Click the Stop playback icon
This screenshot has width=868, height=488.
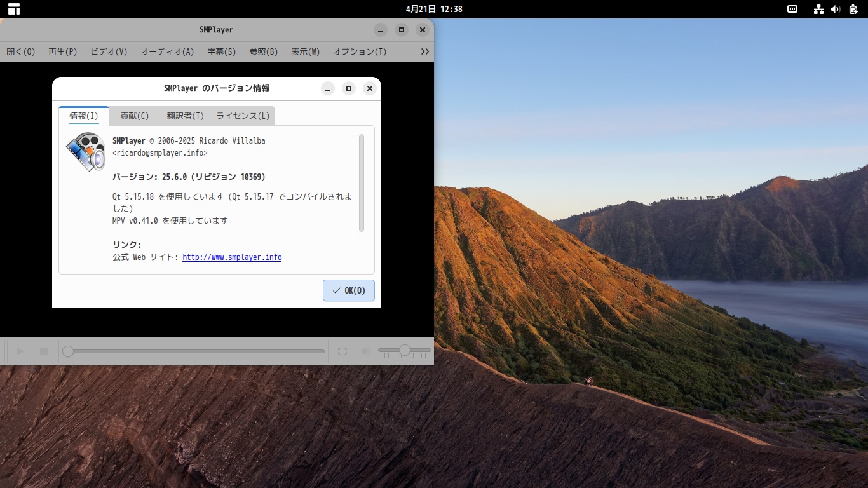tap(43, 351)
